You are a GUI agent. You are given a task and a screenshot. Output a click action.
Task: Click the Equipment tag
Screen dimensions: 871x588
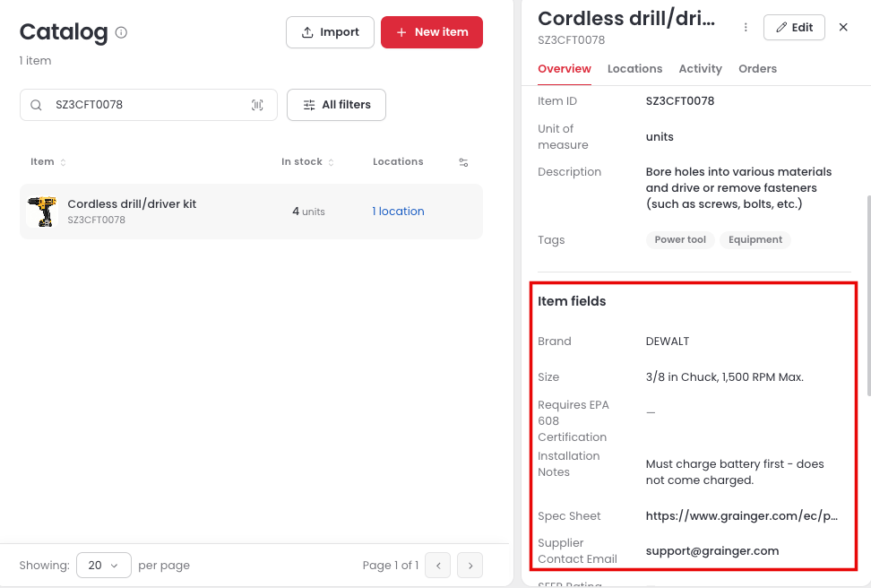(755, 239)
